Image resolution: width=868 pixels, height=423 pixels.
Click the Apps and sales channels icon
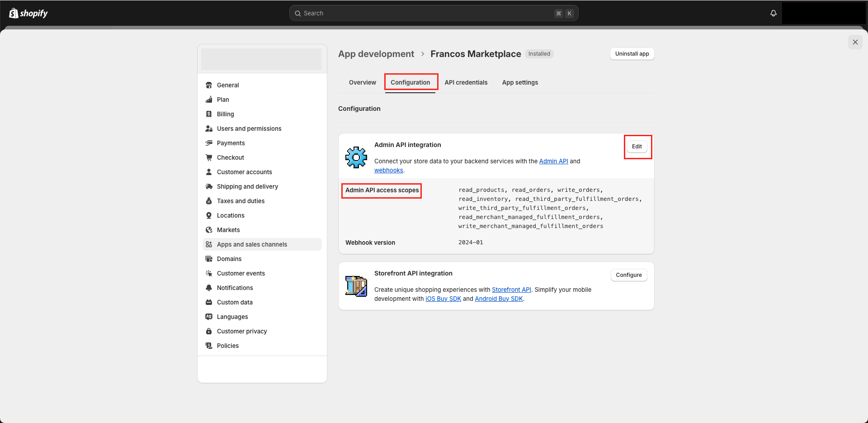point(209,244)
